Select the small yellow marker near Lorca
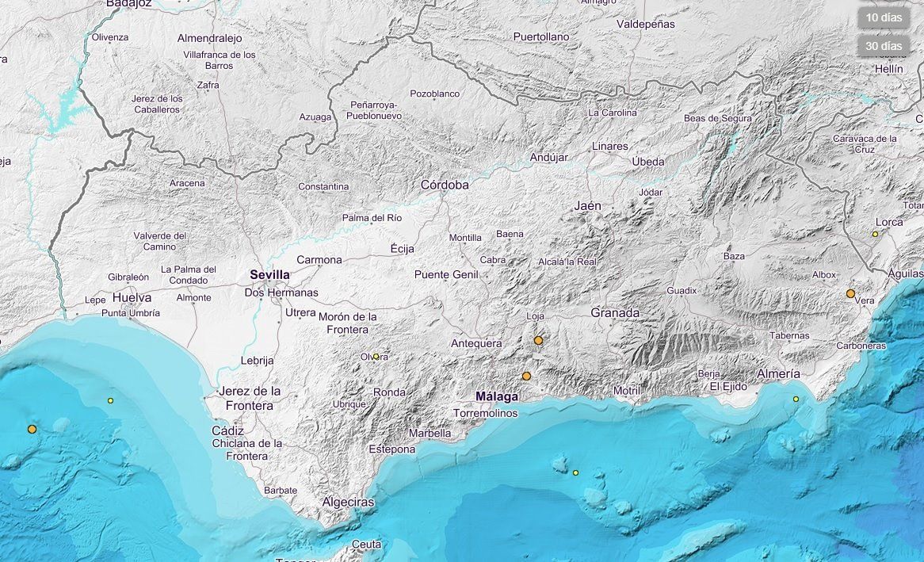The image size is (924, 562). [875, 234]
